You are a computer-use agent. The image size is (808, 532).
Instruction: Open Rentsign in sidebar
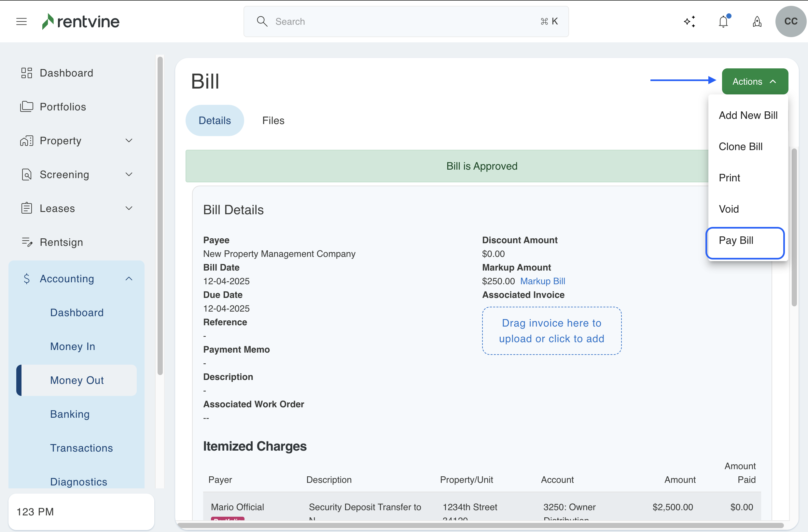[61, 243]
